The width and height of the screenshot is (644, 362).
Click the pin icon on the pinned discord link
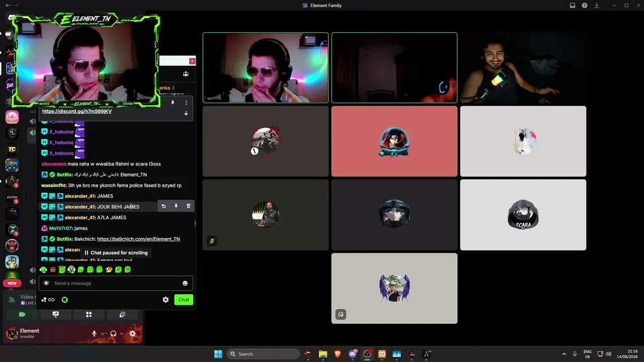173,103
